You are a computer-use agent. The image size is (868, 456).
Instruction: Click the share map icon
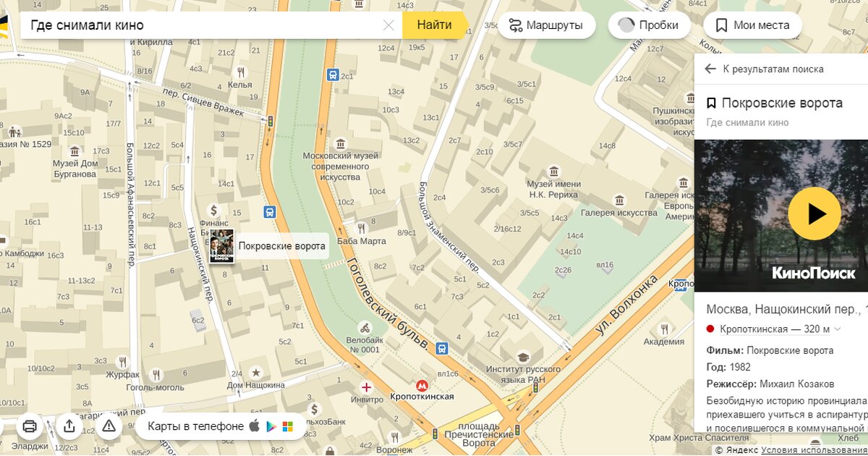coord(69,426)
